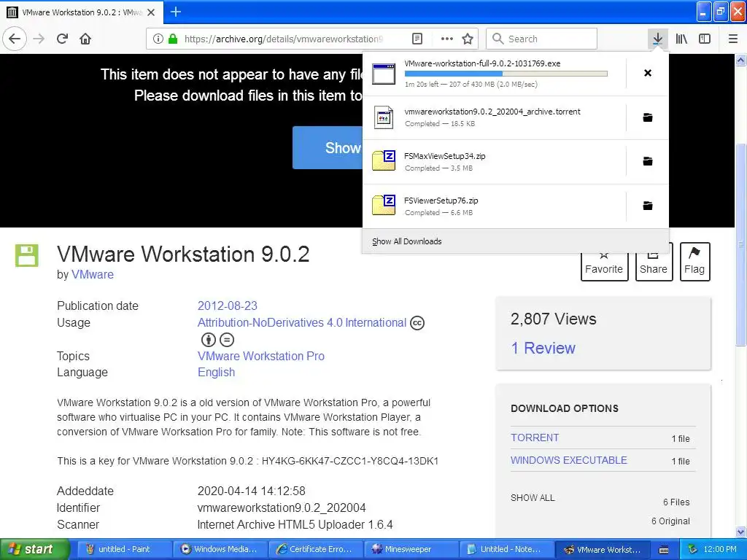Image resolution: width=747 pixels, height=560 pixels.
Task: Open a new tab with plus button
Action: click(x=176, y=12)
